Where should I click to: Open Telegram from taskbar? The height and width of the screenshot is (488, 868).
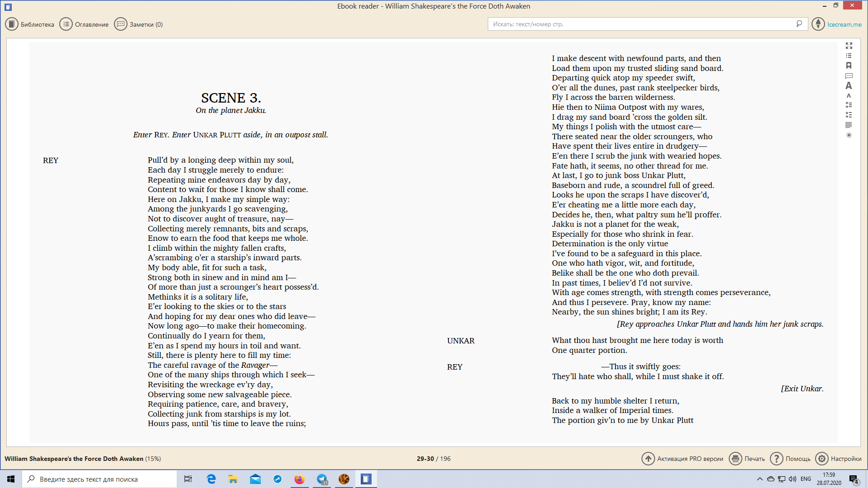coord(322,479)
